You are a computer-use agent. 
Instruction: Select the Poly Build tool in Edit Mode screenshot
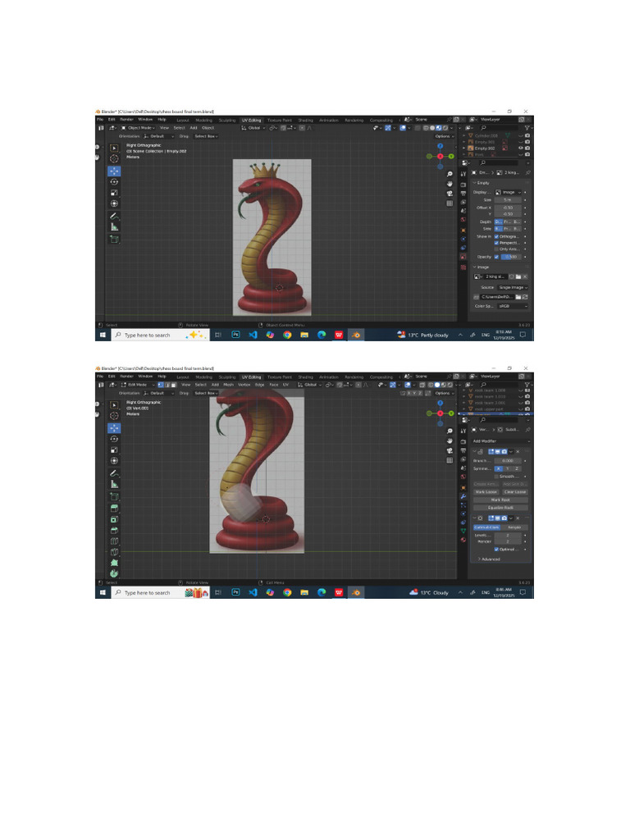click(x=114, y=563)
